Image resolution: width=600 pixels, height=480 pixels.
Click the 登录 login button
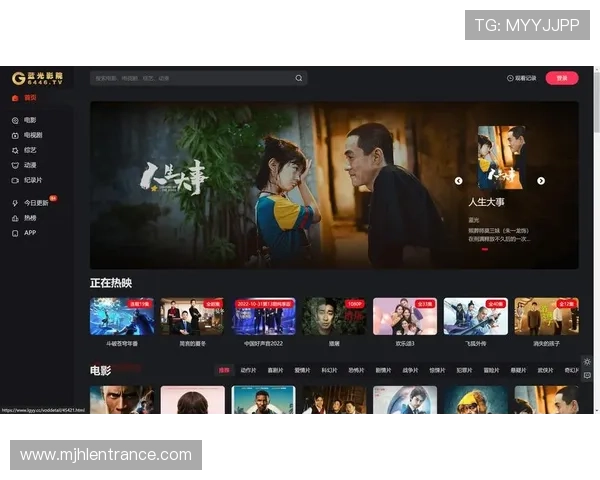(x=562, y=78)
